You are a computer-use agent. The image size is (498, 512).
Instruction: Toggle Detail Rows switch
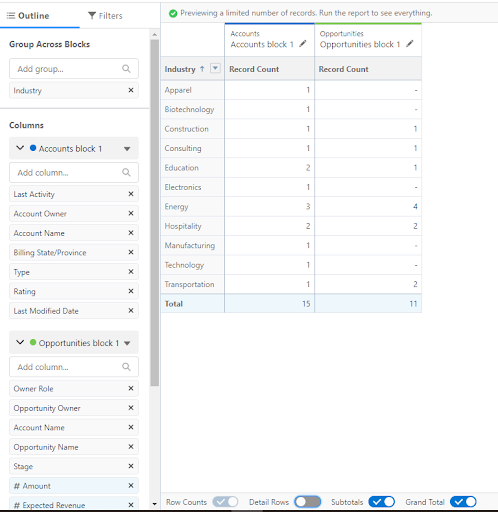point(308,502)
